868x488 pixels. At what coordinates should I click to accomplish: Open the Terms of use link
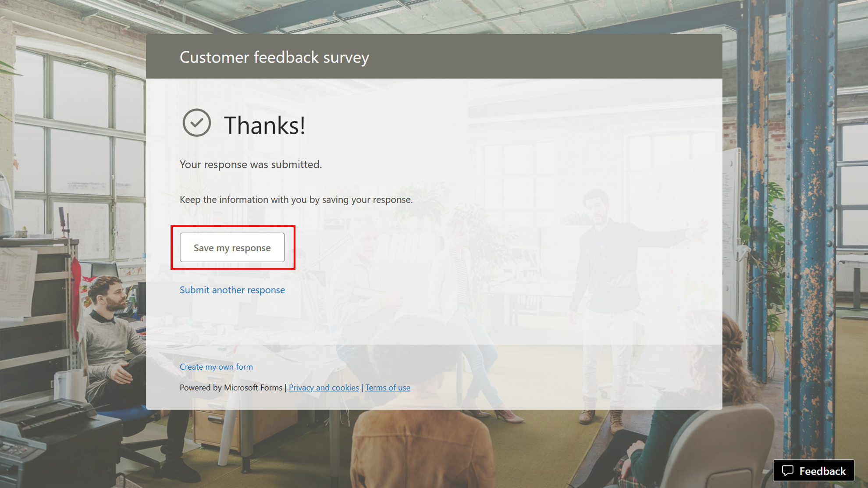tap(388, 388)
